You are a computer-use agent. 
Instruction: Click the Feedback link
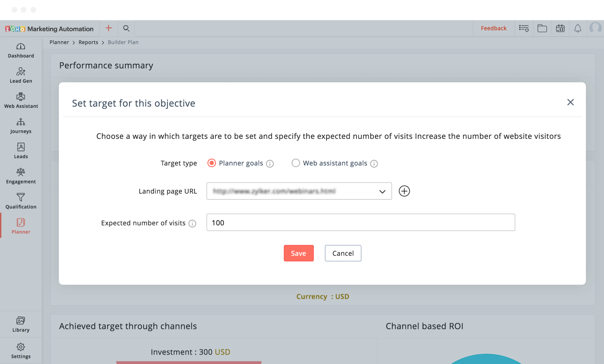click(493, 28)
